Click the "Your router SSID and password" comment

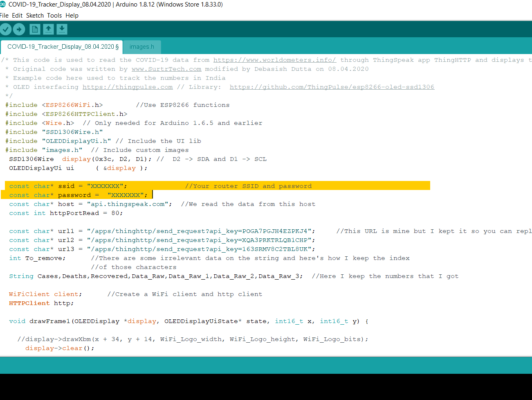tap(248, 186)
